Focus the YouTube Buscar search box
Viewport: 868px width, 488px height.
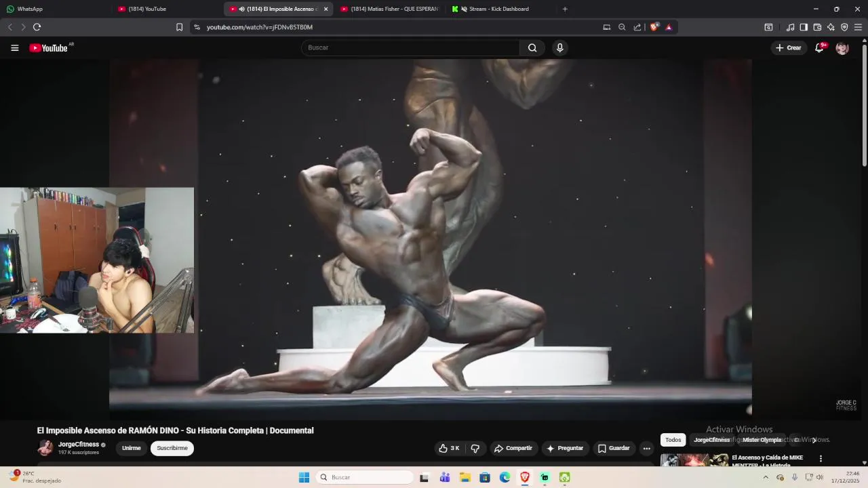coord(410,47)
